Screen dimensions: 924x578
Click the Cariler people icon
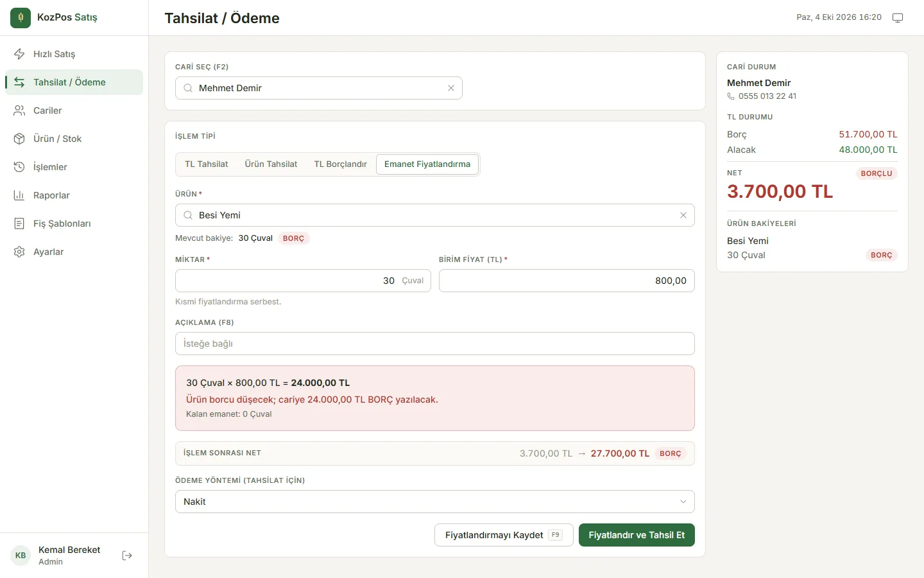[x=19, y=110]
